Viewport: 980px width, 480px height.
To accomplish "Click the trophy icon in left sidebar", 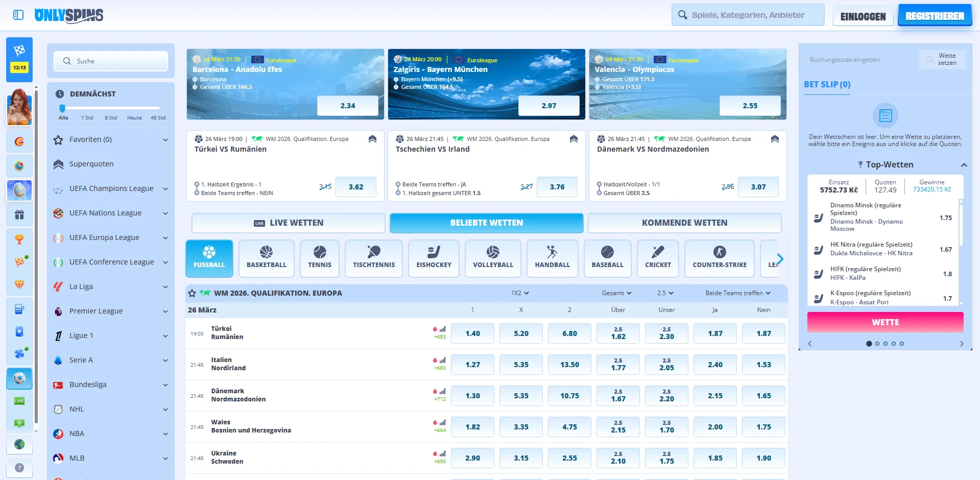I will (x=19, y=239).
